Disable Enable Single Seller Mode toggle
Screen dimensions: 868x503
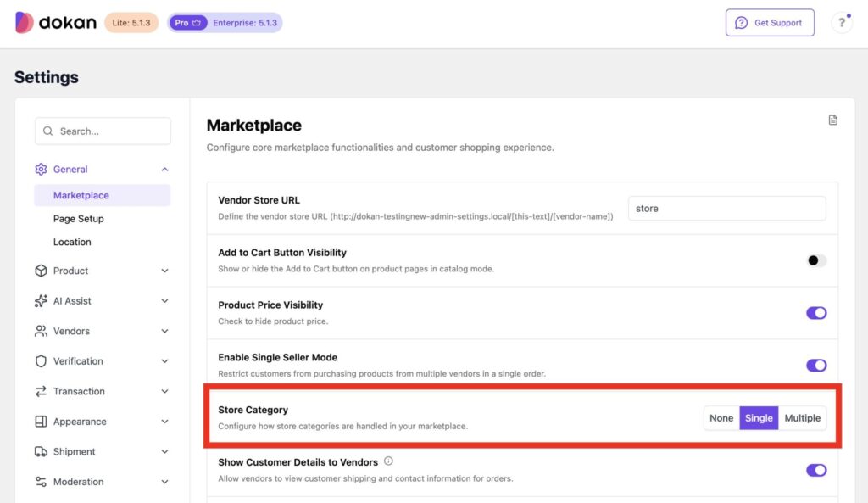(816, 365)
